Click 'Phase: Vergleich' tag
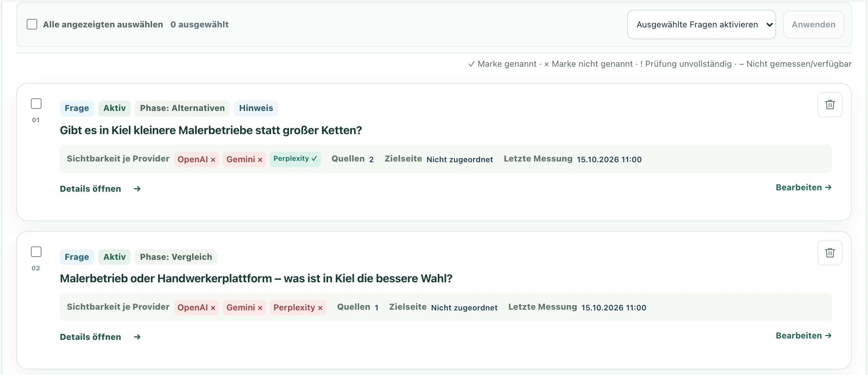868x375 pixels. point(176,257)
